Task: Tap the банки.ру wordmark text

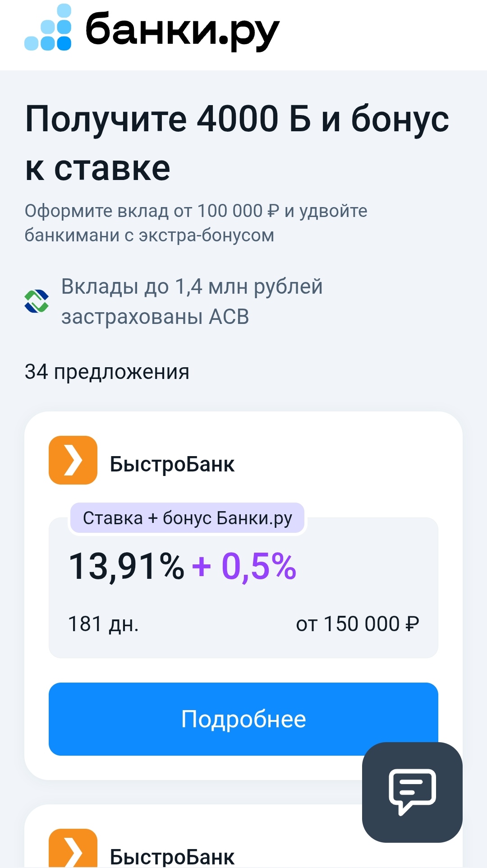Action: tap(182, 30)
